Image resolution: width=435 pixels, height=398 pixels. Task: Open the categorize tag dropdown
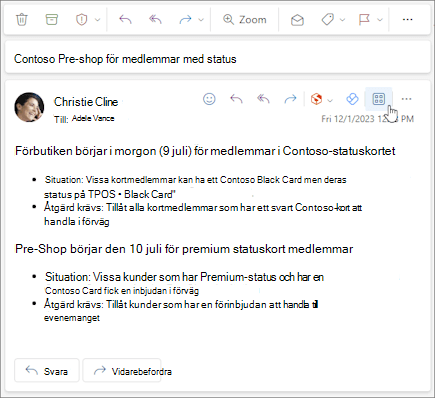point(343,20)
